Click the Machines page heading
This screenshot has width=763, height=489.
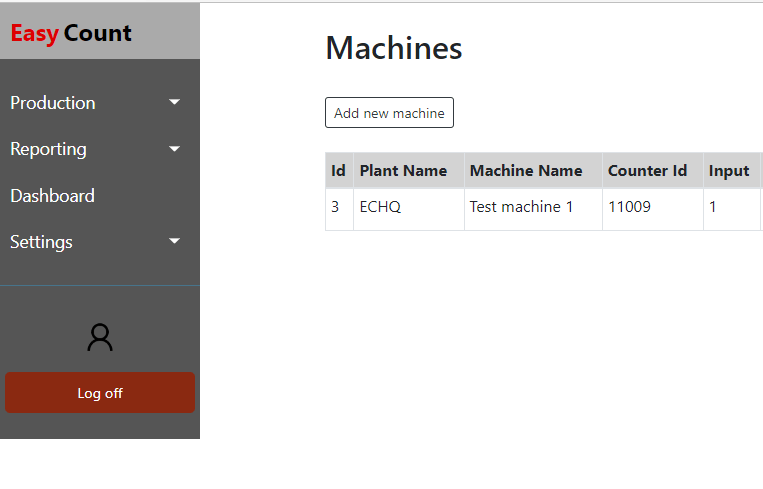(394, 48)
